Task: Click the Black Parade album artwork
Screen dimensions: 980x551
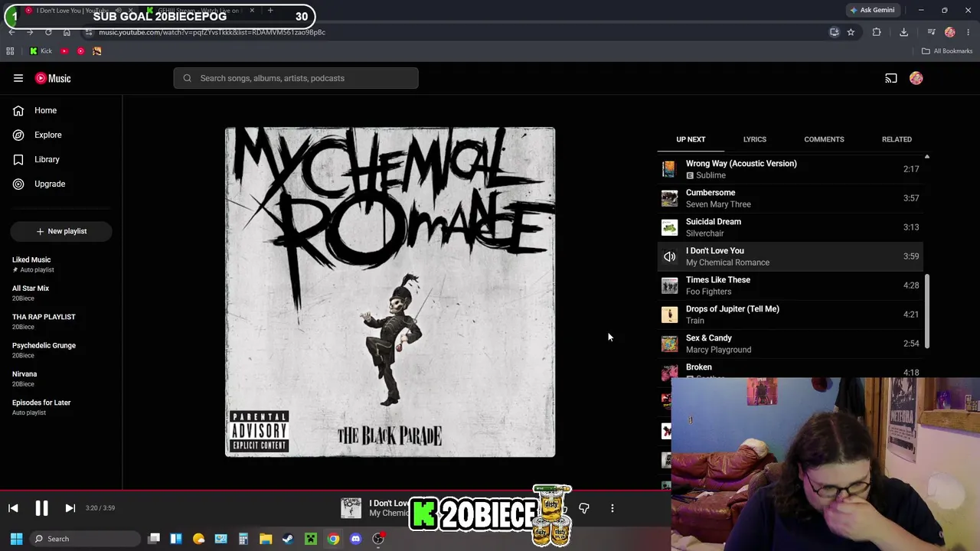Action: 390,292
